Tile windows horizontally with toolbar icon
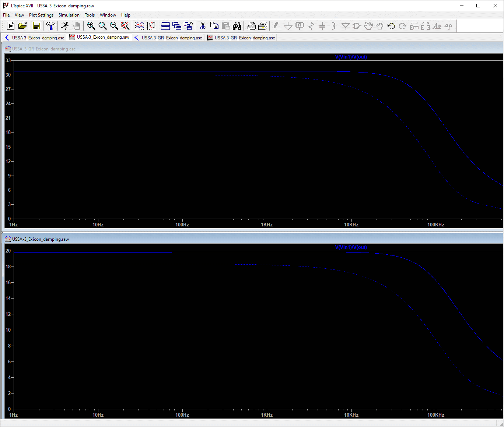 pyautogui.click(x=165, y=26)
